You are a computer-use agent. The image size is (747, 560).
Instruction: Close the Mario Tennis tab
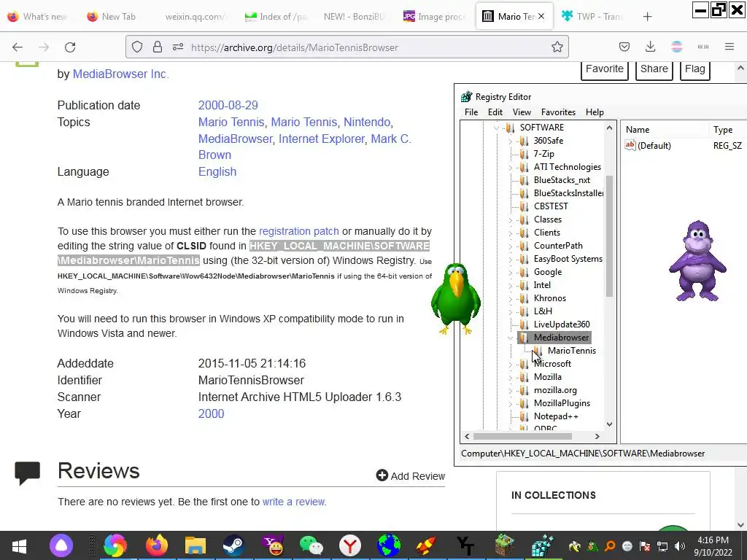(541, 17)
